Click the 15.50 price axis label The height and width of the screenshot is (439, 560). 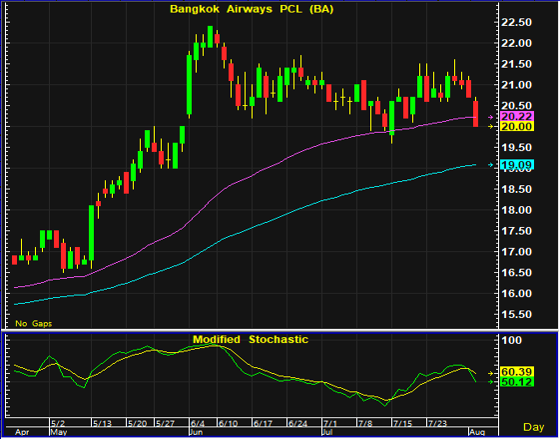tap(516, 315)
